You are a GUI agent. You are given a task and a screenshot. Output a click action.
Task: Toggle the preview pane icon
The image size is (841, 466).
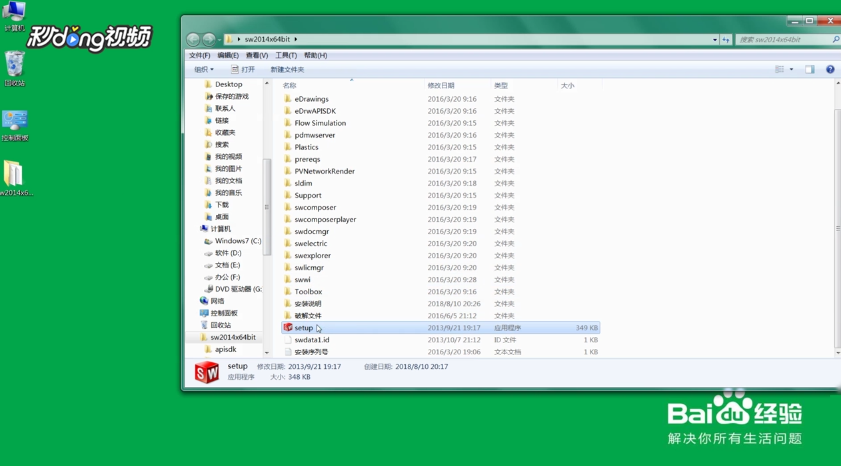(809, 69)
